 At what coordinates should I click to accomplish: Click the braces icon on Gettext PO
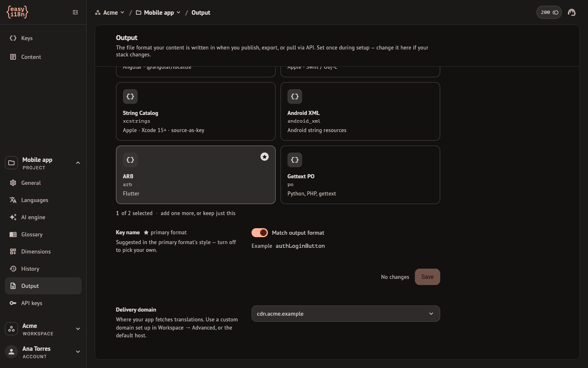295,160
